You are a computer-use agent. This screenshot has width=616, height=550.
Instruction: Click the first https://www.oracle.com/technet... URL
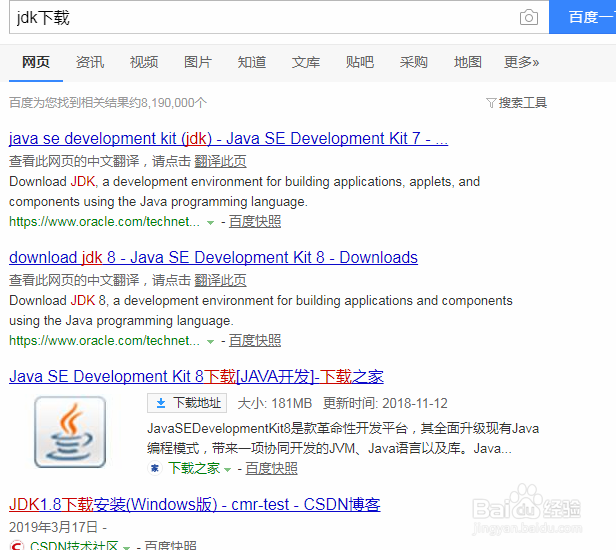pyautogui.click(x=104, y=222)
